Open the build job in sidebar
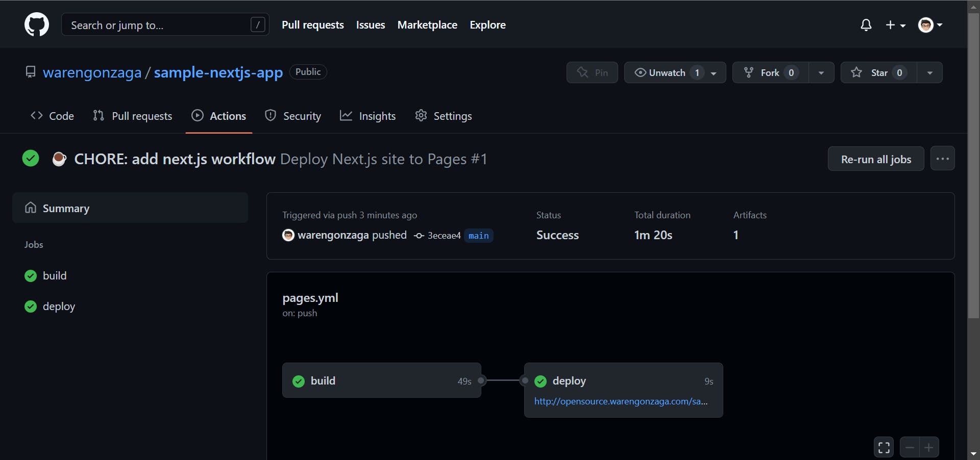Screen dimensions: 980x460 pyautogui.click(x=55, y=275)
